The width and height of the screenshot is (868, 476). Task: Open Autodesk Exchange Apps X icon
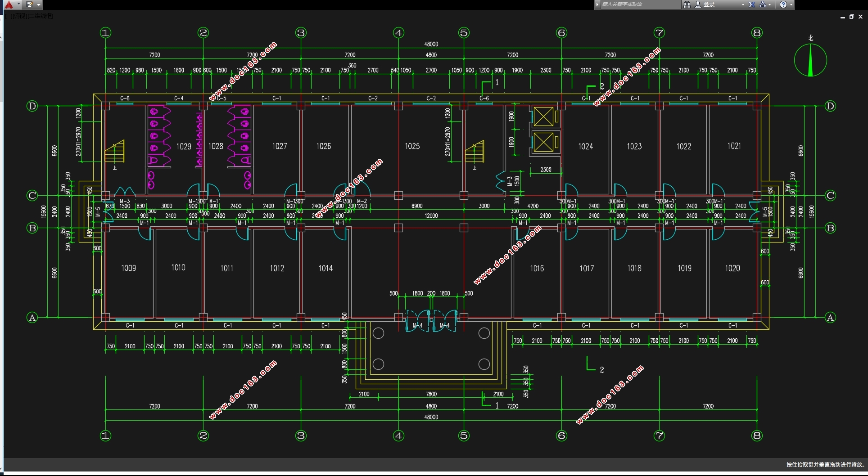(x=752, y=4)
